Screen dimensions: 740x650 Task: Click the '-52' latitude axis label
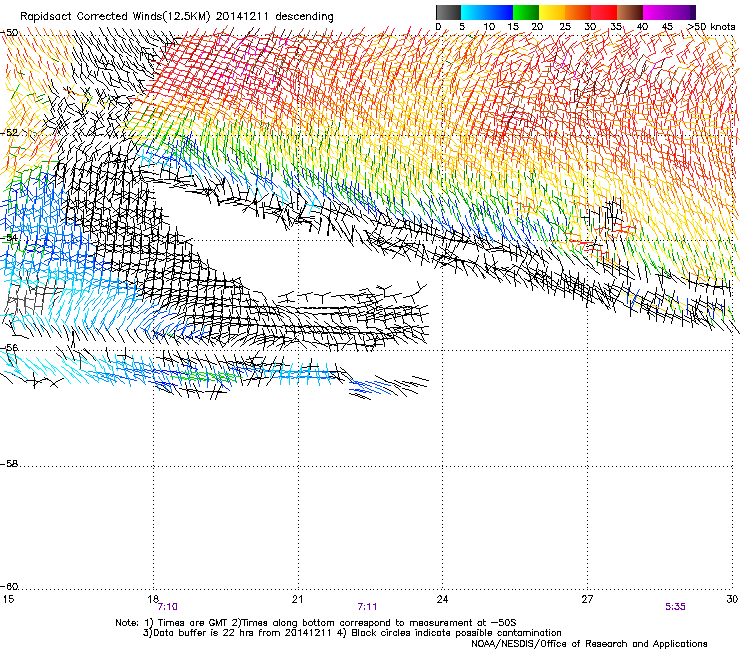point(9,133)
